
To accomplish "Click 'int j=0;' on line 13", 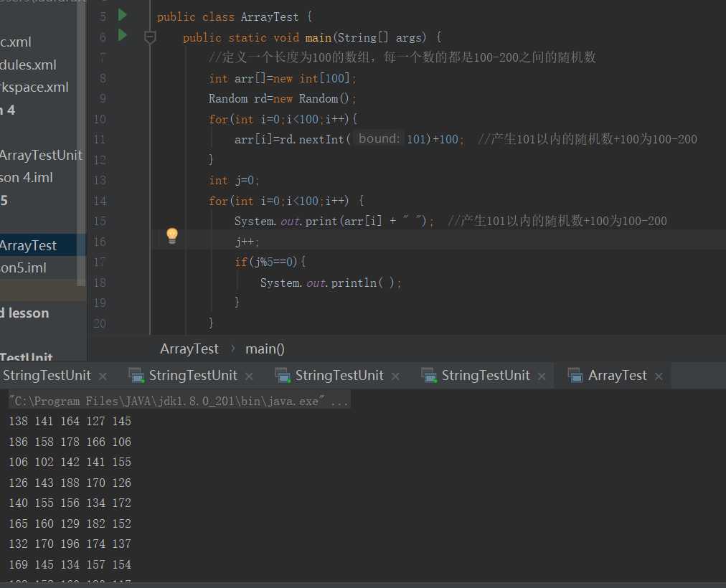I will click(234, 181).
